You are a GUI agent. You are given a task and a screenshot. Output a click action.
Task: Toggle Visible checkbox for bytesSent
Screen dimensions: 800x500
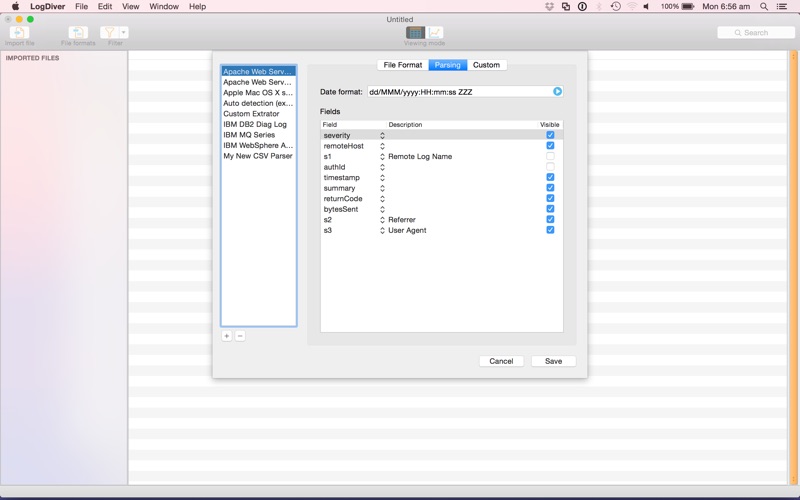[x=550, y=209]
